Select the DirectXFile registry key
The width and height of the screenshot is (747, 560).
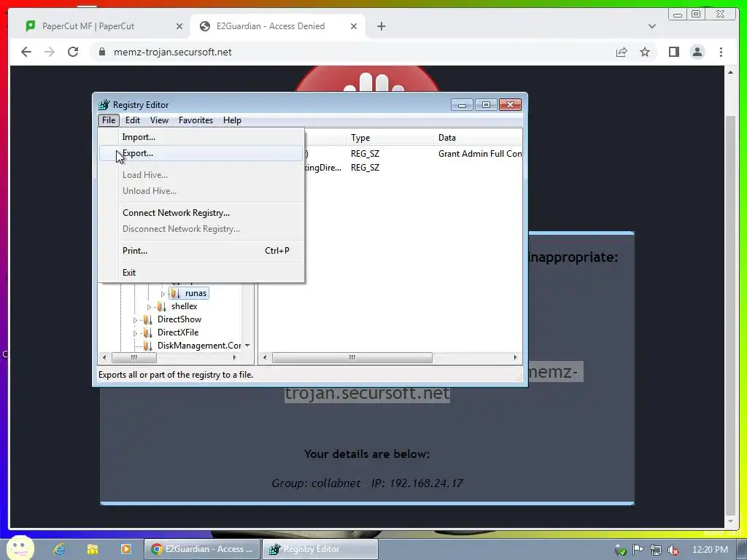tap(178, 332)
